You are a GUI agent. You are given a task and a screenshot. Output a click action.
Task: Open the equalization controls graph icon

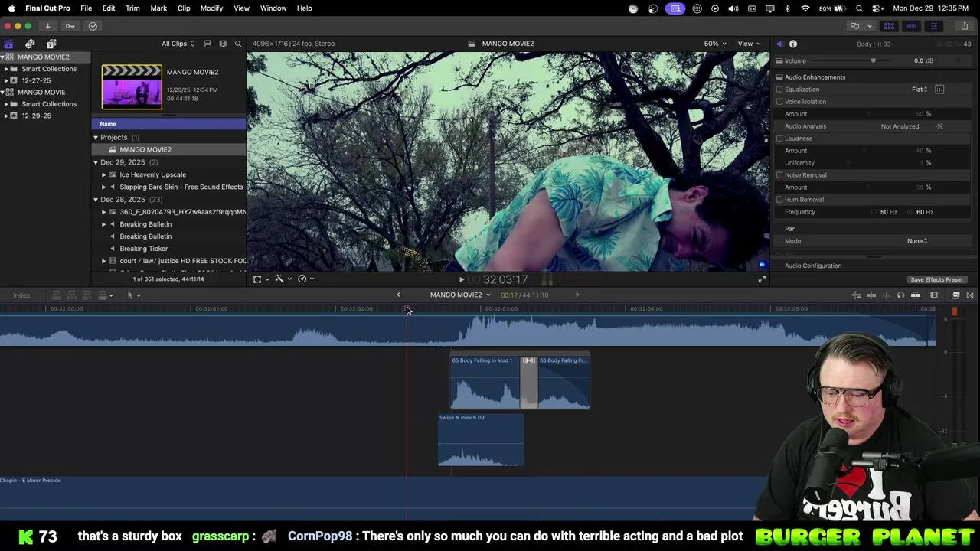pyautogui.click(x=939, y=90)
